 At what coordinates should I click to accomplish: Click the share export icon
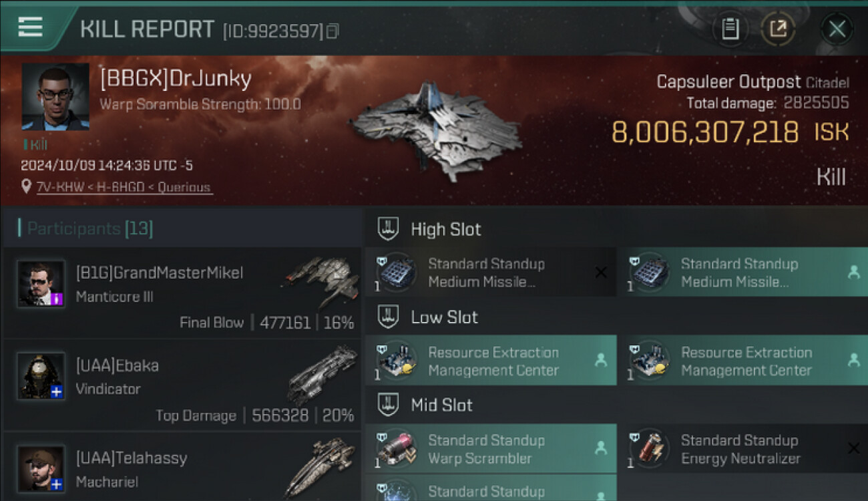tap(778, 29)
